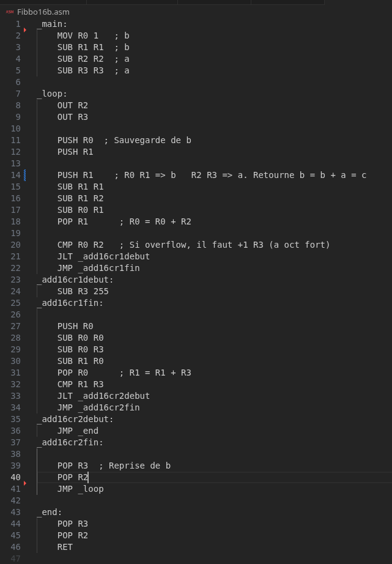
Task: Place cursor on the _main: label
Action: [52, 24]
